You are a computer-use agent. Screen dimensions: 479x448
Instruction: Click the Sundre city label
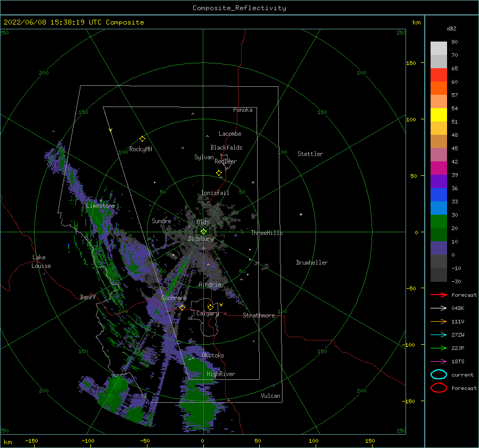tap(161, 221)
